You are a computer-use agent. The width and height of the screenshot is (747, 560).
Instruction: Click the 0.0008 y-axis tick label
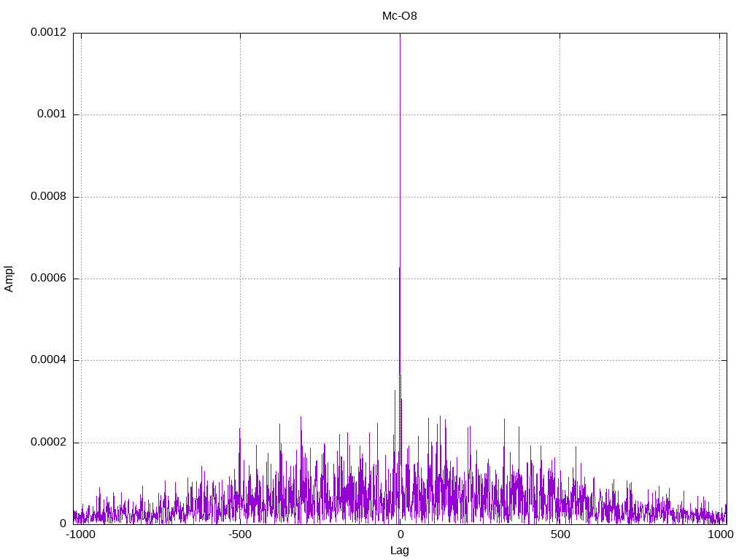coord(48,197)
